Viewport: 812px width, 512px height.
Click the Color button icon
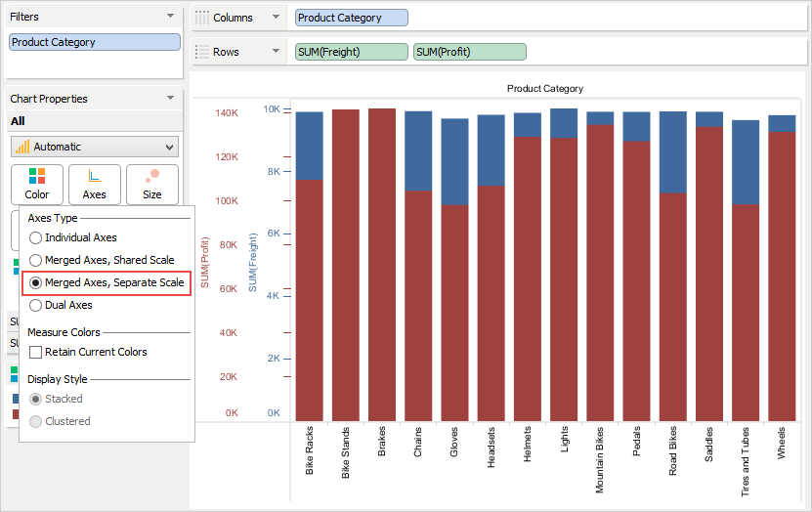coord(37,176)
